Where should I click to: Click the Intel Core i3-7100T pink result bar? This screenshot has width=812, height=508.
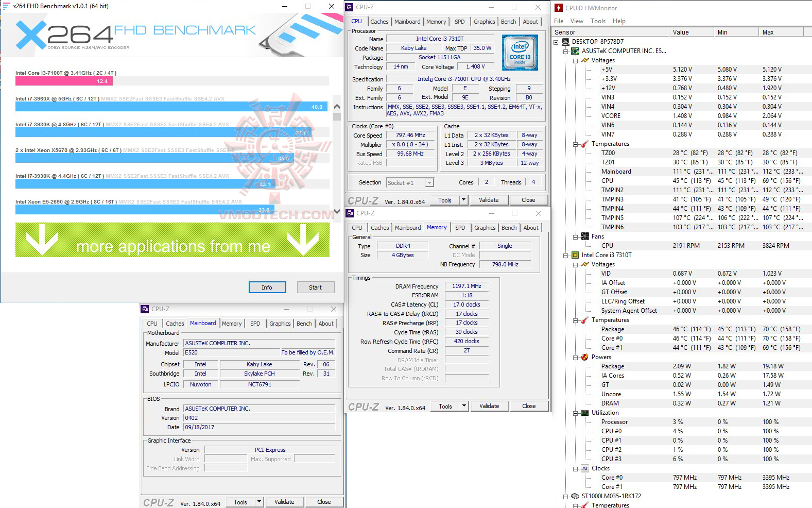64,81
